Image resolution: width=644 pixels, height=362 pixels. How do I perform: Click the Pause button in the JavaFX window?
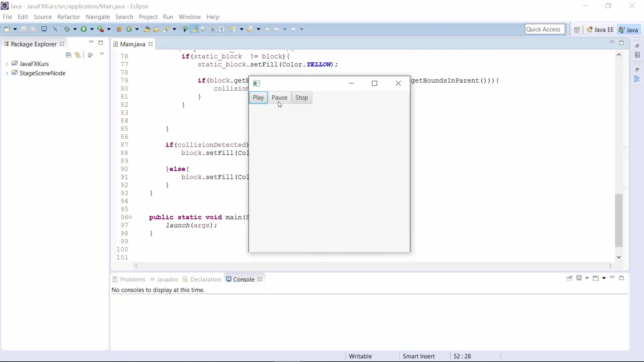[279, 98]
